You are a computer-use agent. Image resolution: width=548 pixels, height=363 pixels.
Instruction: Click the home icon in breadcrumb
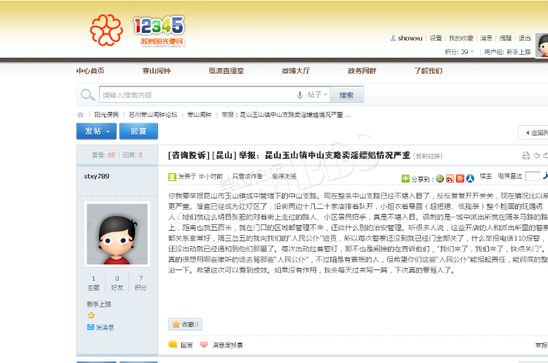pyautogui.click(x=80, y=115)
